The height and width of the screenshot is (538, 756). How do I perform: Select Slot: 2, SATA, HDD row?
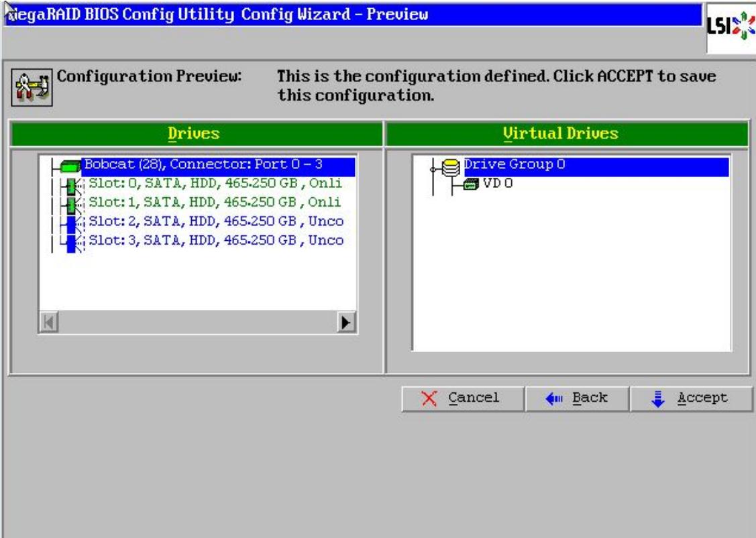pyautogui.click(x=216, y=222)
